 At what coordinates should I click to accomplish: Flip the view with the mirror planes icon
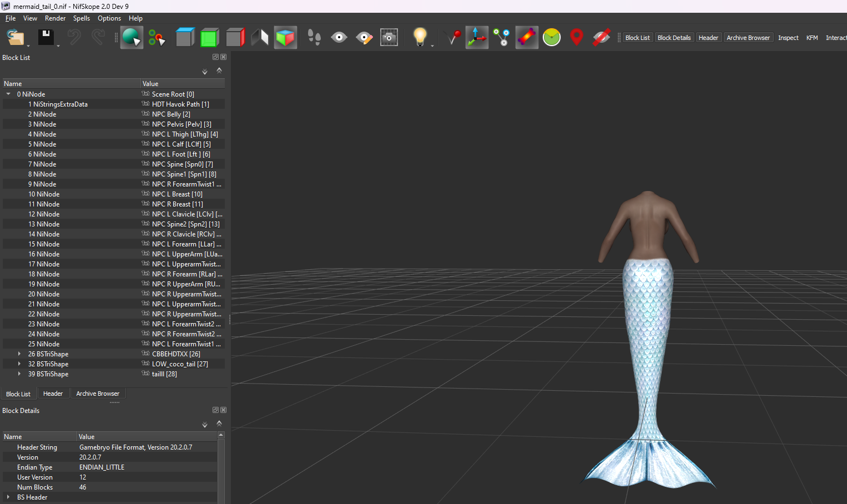260,38
